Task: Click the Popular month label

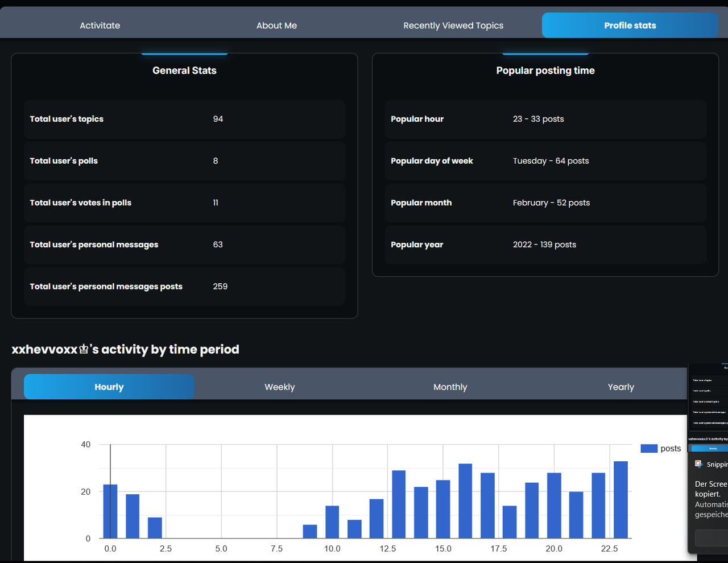Action: coord(421,202)
